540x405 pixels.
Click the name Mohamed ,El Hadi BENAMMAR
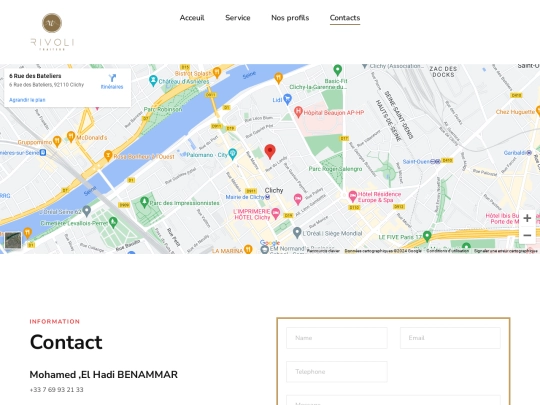tap(104, 375)
